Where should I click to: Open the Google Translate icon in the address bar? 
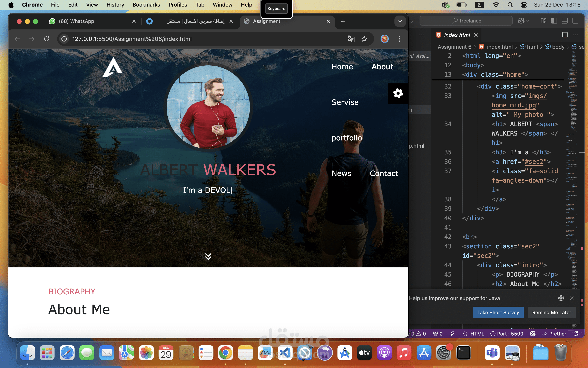click(x=351, y=39)
